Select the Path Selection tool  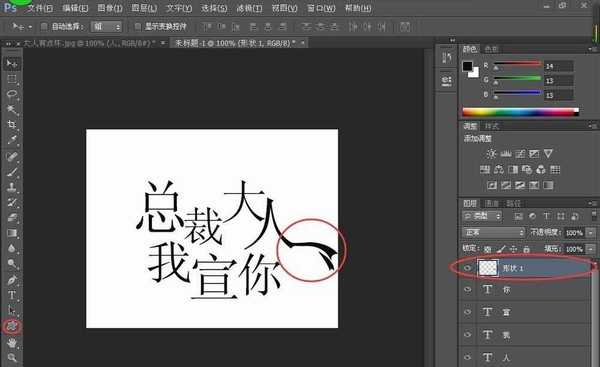(x=12, y=310)
